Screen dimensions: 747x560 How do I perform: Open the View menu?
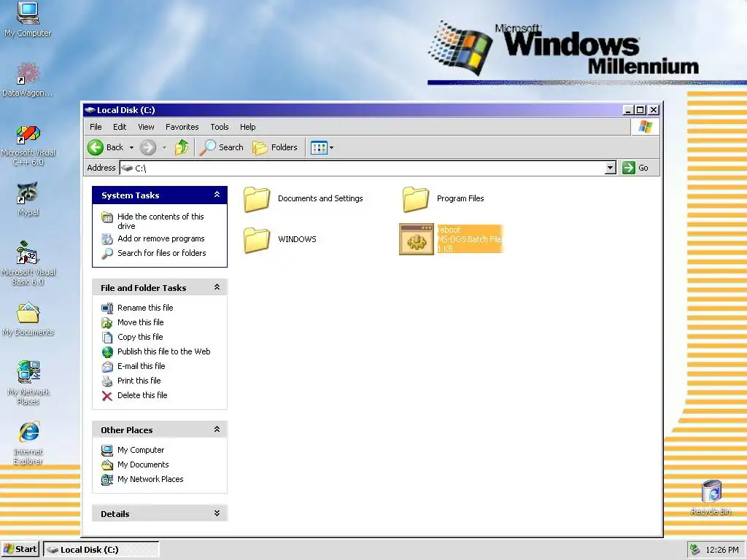point(146,127)
